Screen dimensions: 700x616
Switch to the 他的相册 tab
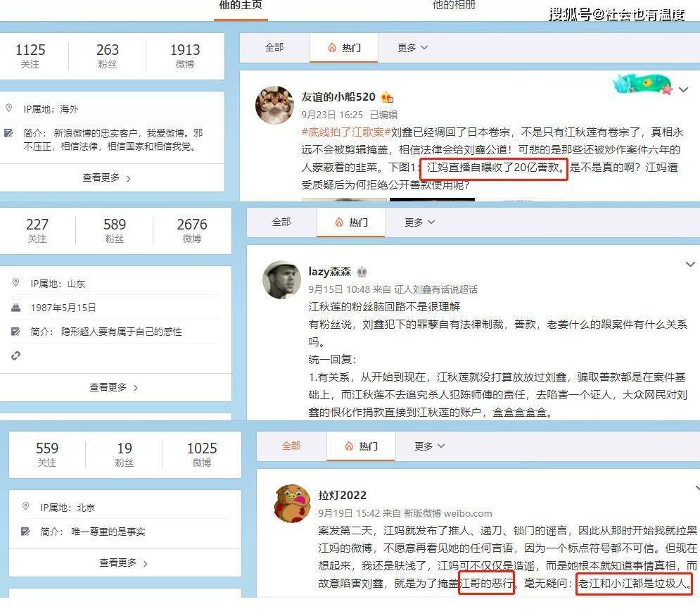click(x=454, y=6)
